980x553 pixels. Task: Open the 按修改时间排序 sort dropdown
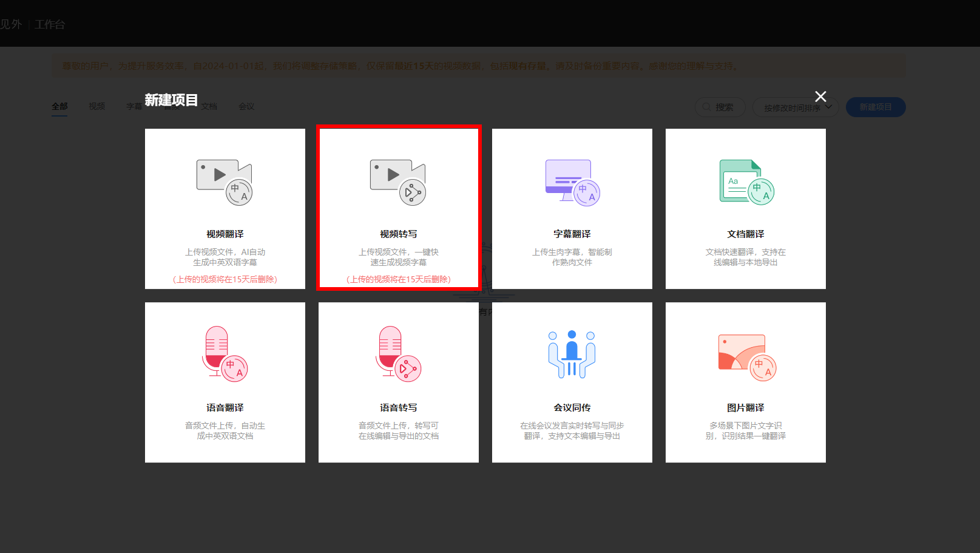pyautogui.click(x=796, y=107)
